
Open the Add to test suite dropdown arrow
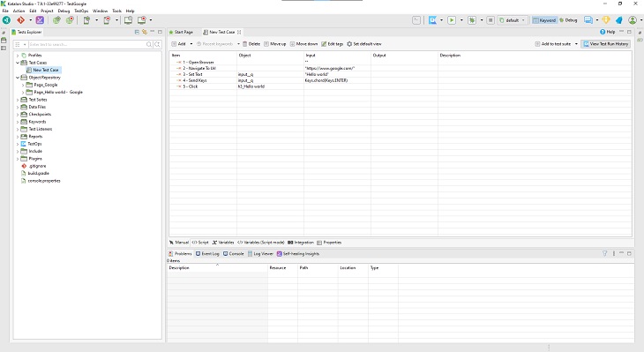[x=576, y=44]
